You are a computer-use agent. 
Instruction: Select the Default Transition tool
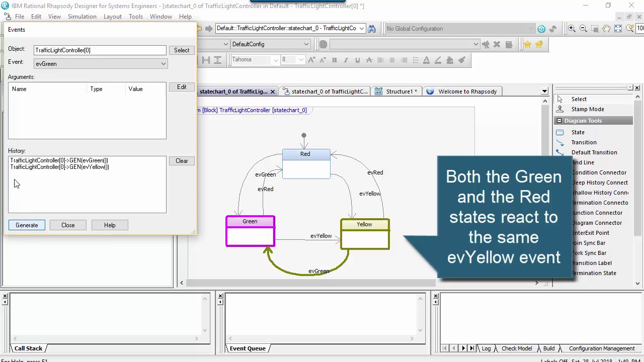pos(594,152)
